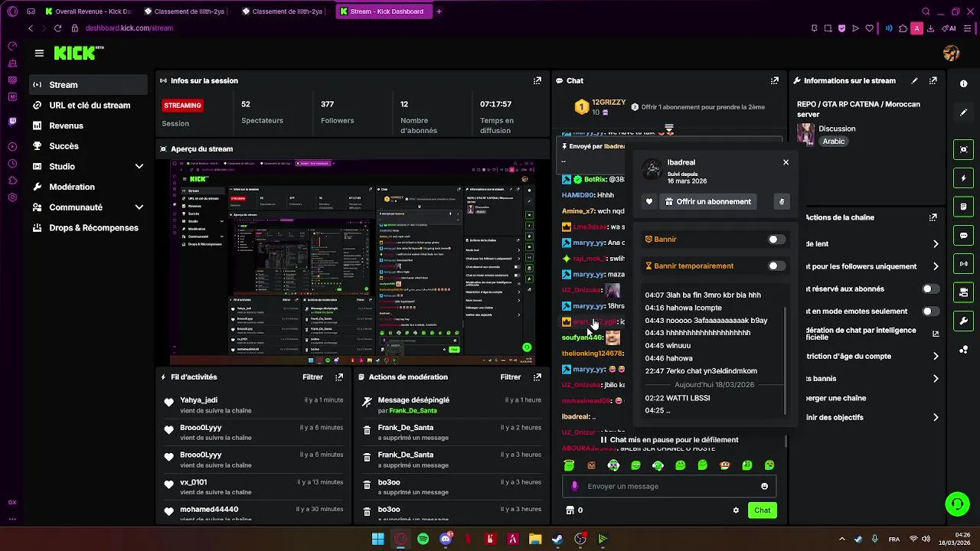The width and height of the screenshot is (980, 551).
Task: Open the mode lent chevron
Action: (936, 244)
